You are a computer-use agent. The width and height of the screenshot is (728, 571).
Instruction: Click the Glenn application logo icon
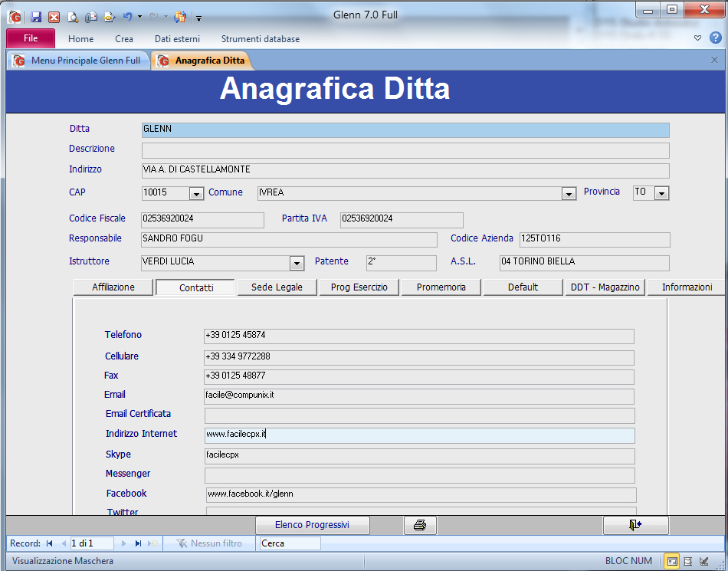point(15,17)
